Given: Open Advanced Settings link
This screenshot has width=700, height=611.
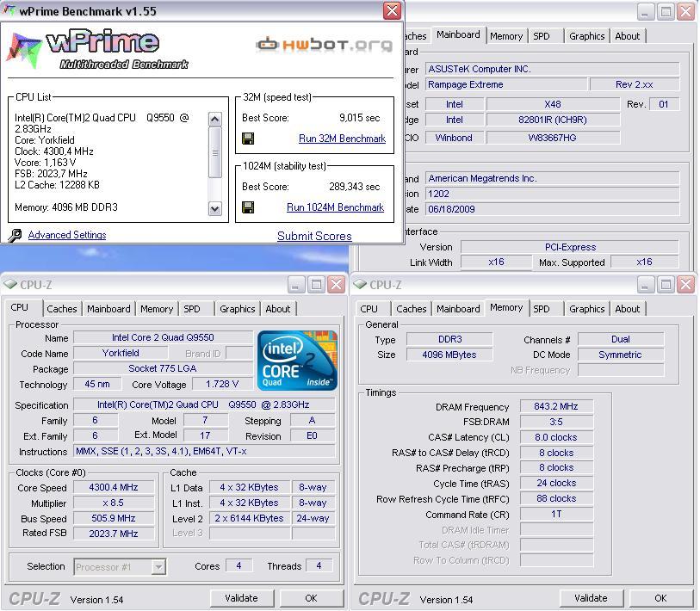Looking at the screenshot, I should 67,235.
